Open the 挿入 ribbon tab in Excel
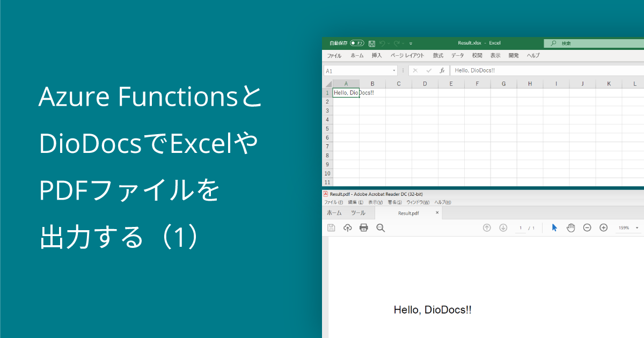The height and width of the screenshot is (338, 644). [x=377, y=56]
